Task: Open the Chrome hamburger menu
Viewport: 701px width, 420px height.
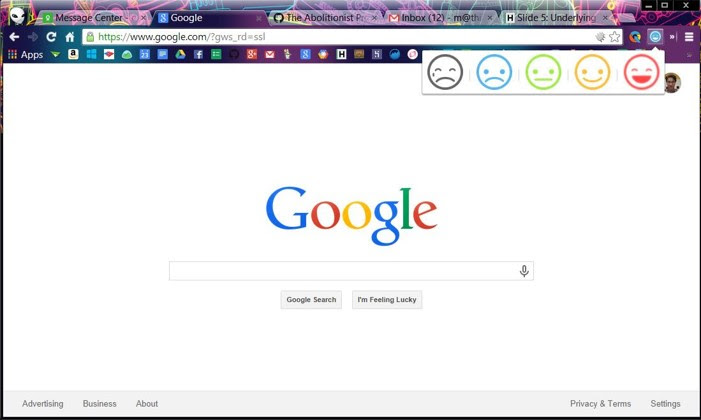Action: pyautogui.click(x=689, y=37)
